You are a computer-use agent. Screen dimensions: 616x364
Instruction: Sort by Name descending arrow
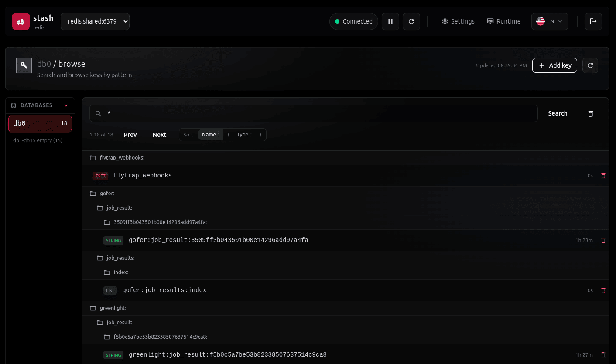coord(228,135)
